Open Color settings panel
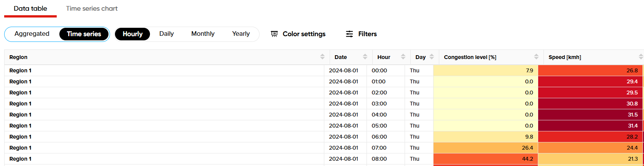Image resolution: width=644 pixels, height=166 pixels. pos(304,34)
